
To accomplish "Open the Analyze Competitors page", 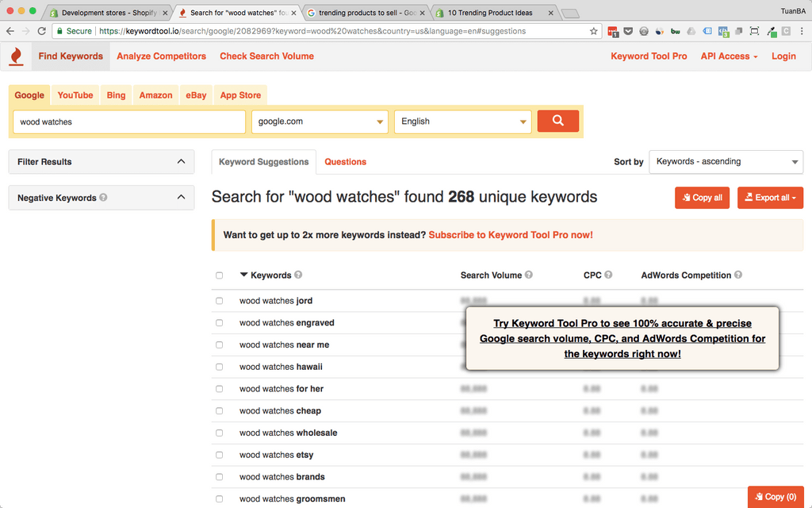I will coord(161,56).
